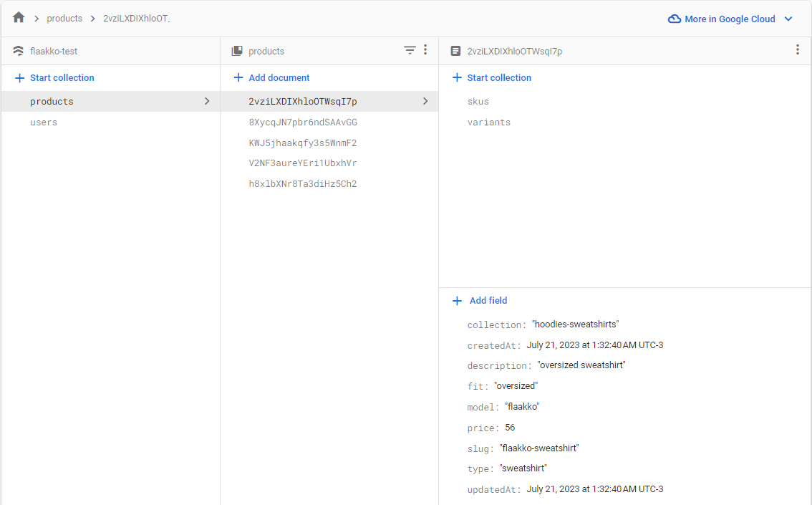812x505 pixels.
Task: Open the products panel overflow menu
Action: tap(425, 51)
